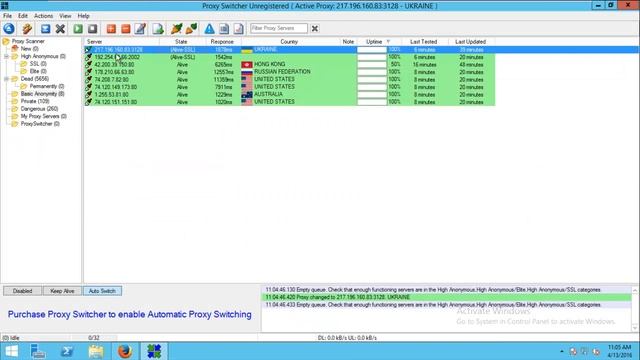Open the Windows Start button
The height and width of the screenshot is (360, 640).
point(12,351)
